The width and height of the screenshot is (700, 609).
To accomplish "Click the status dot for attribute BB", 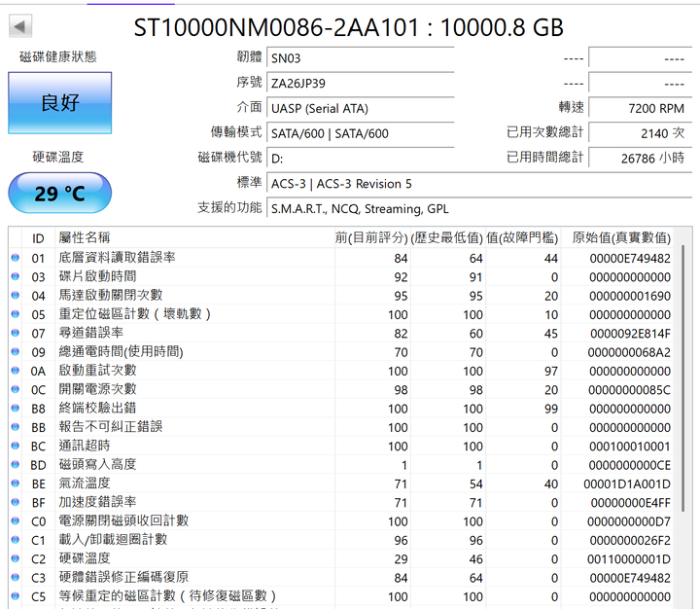I will (16, 427).
